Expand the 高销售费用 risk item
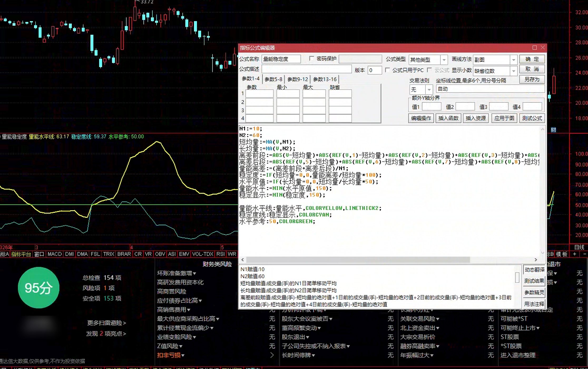The height and width of the screenshot is (369, 588). click(189, 310)
